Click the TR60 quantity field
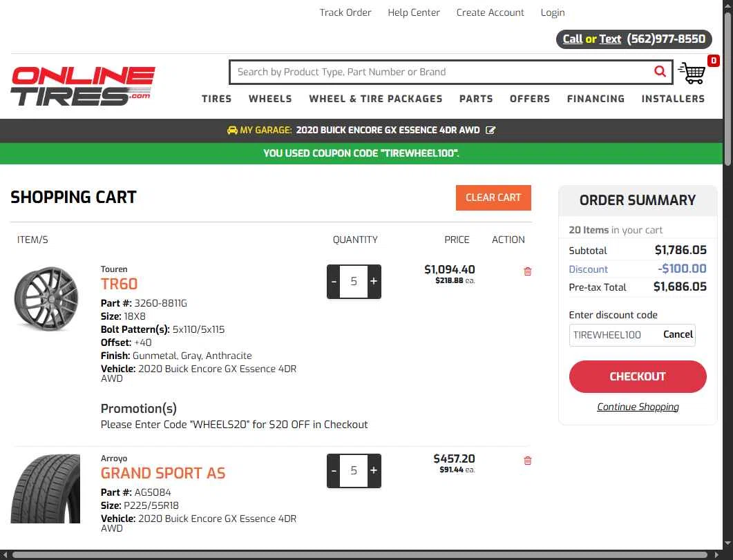Viewport: 733px width, 560px height. coord(354,282)
